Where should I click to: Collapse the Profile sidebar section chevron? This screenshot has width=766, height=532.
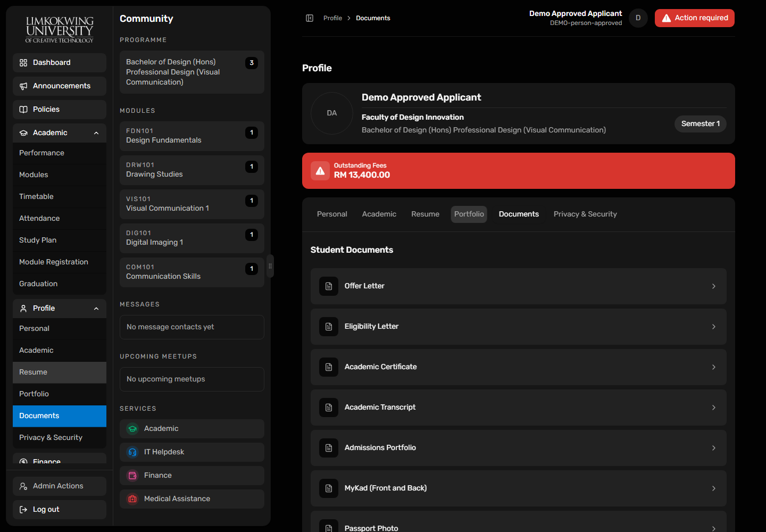click(x=96, y=309)
